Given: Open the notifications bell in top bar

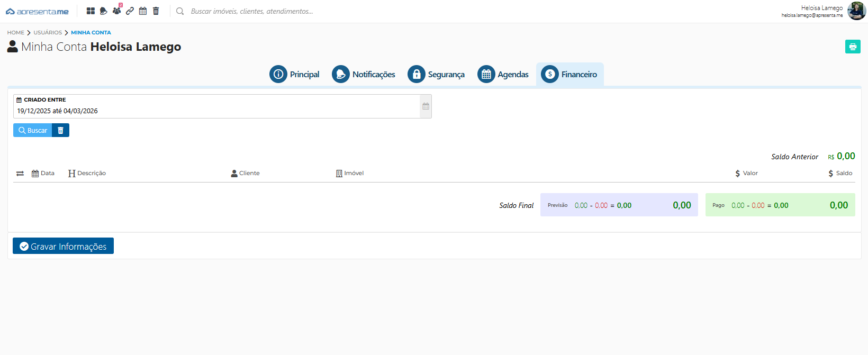Looking at the screenshot, I should coord(104,11).
